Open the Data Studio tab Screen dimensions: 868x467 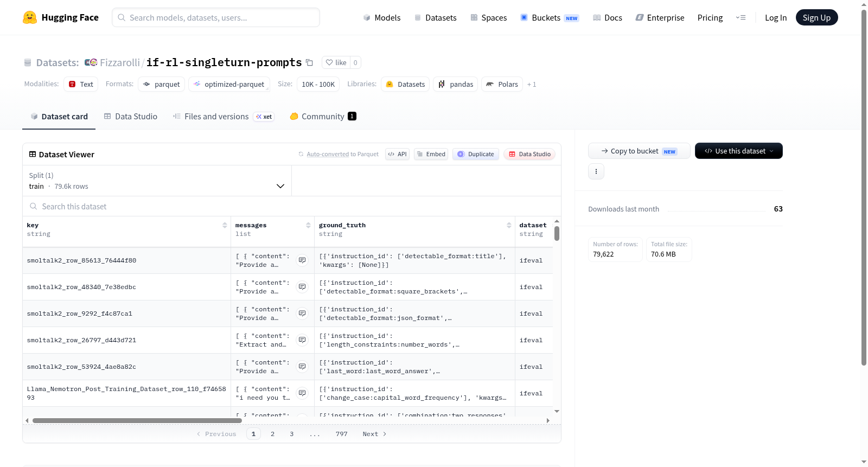(131, 117)
